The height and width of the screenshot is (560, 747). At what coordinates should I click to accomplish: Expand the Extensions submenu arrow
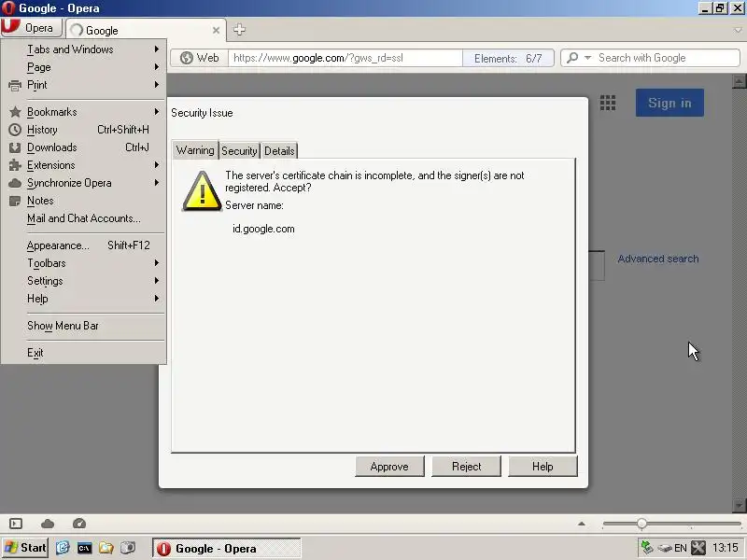pos(156,165)
